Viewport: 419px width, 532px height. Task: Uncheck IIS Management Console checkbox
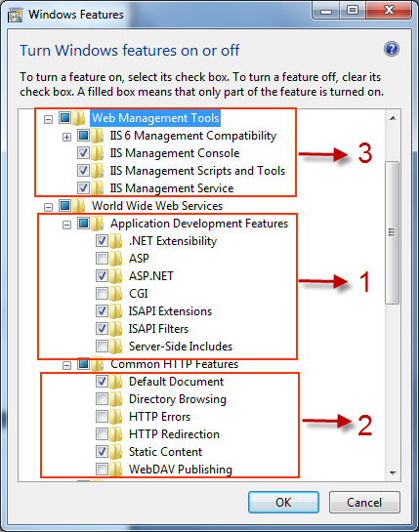83,153
